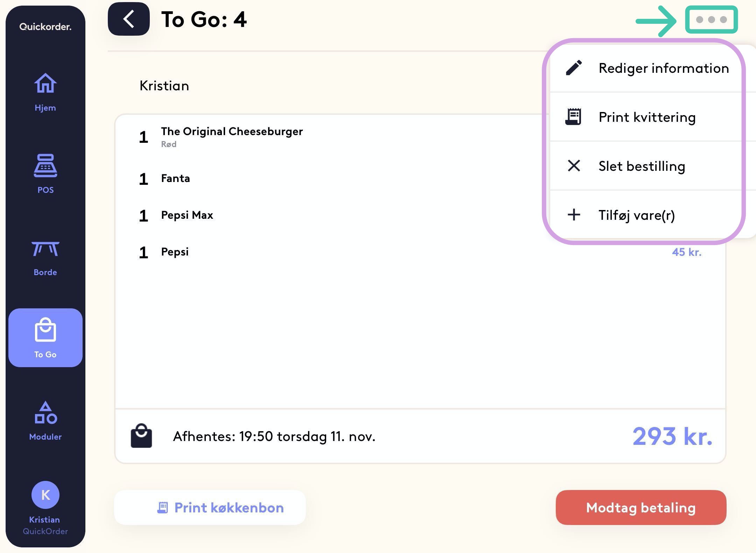This screenshot has width=756, height=553.
Task: Click the pickup bag icon beside Afhentes
Action: click(141, 436)
